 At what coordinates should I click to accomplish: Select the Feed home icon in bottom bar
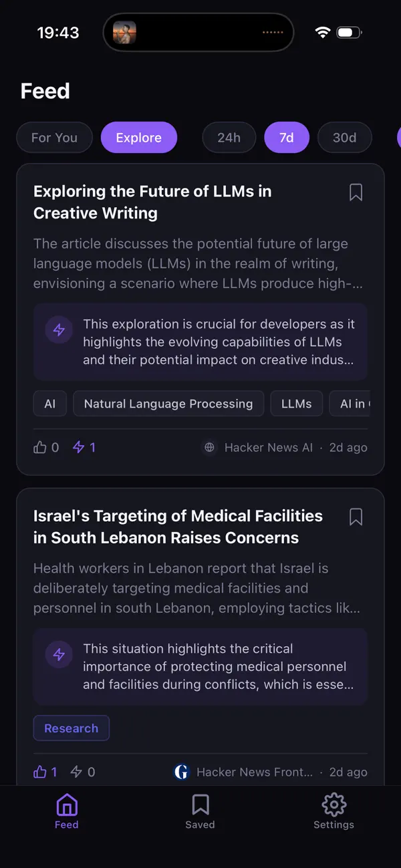[x=66, y=805]
